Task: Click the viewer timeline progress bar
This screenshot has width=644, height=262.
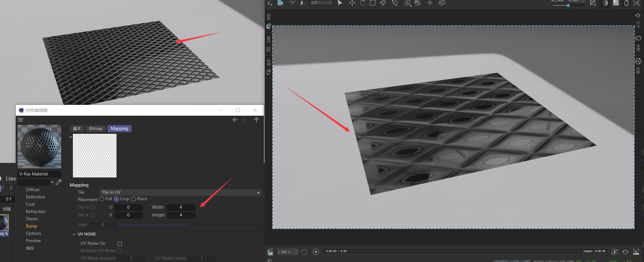Action: [466, 251]
